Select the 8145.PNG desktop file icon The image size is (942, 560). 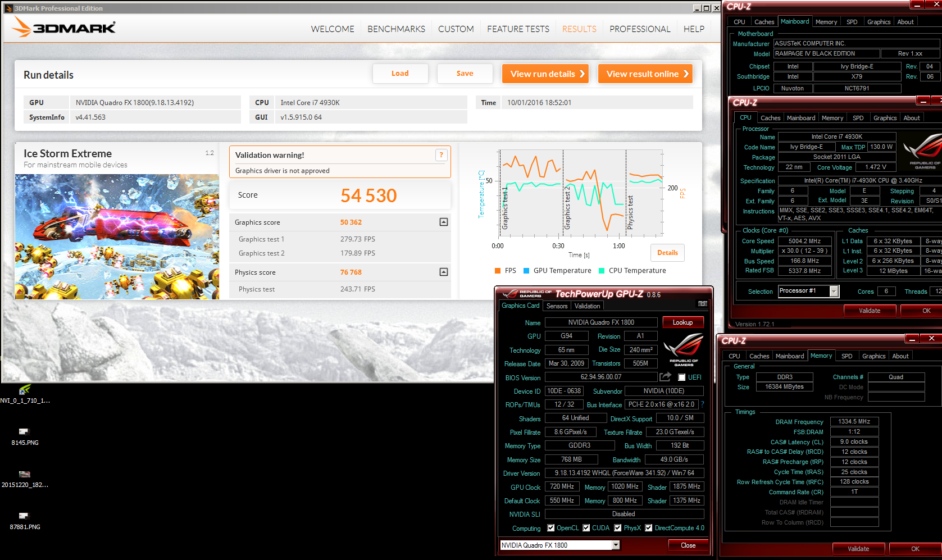click(24, 431)
